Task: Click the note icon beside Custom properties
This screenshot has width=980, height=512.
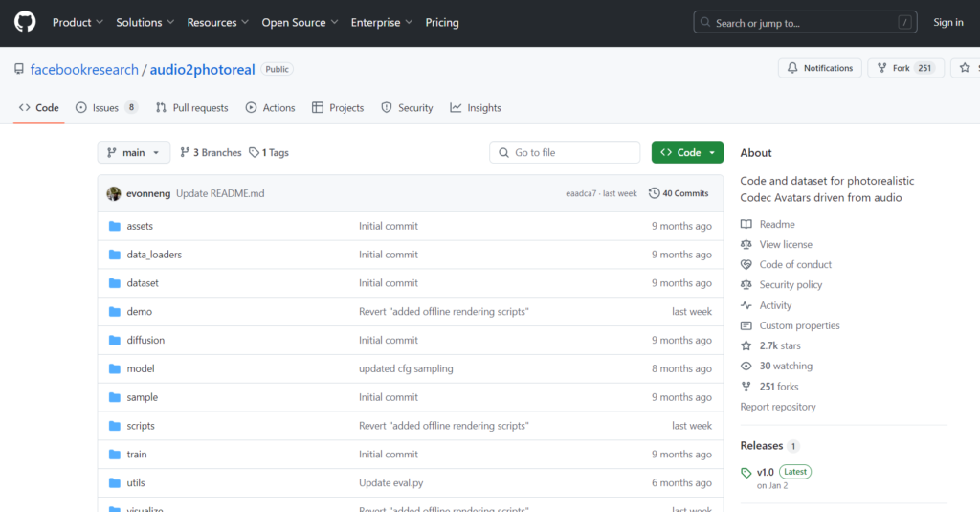Action: 746,325
